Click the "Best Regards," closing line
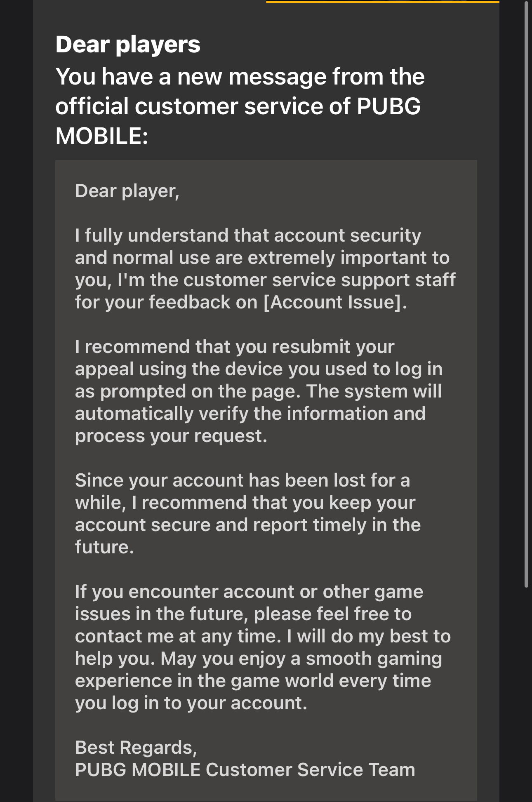 [x=136, y=748]
